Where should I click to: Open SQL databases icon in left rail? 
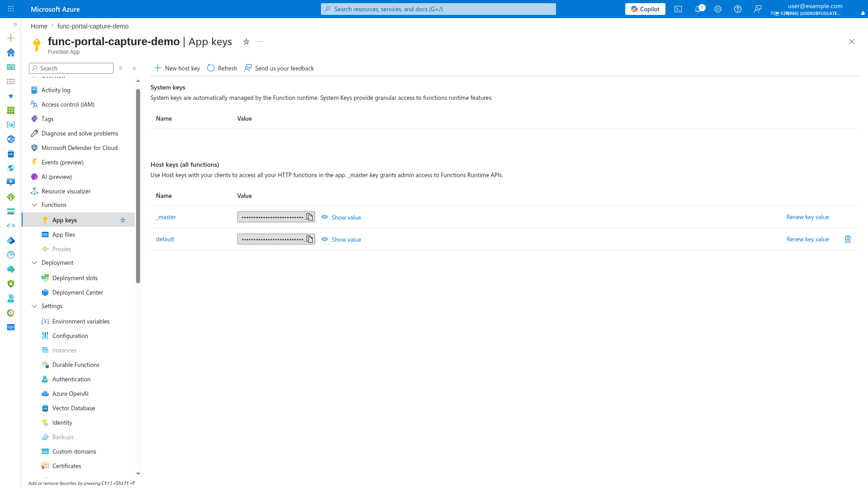coord(11,154)
